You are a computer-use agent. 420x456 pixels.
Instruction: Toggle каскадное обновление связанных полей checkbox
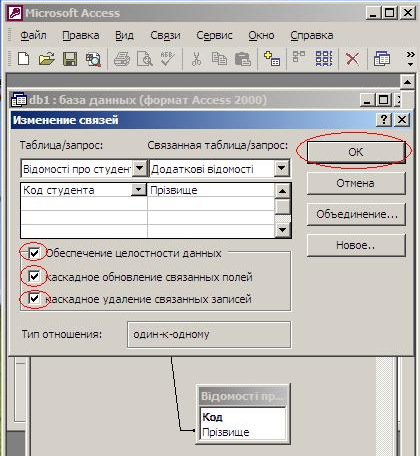pyautogui.click(x=34, y=276)
